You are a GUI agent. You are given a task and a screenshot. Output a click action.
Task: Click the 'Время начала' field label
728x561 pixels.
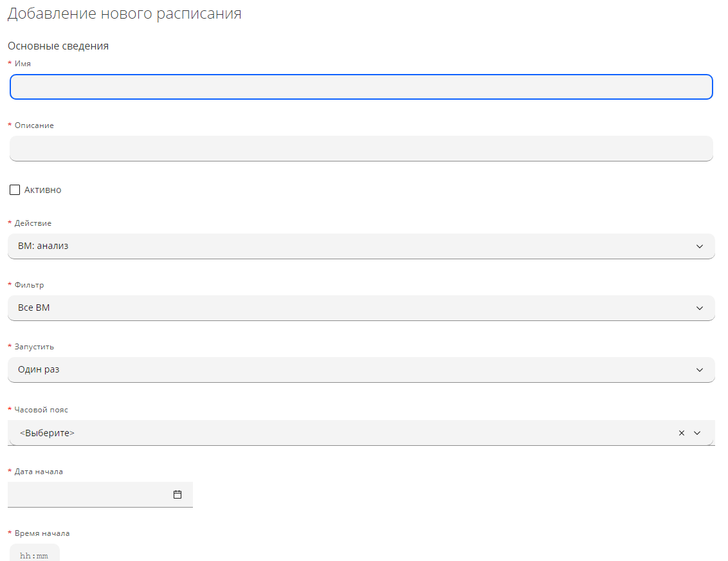pyautogui.click(x=42, y=533)
